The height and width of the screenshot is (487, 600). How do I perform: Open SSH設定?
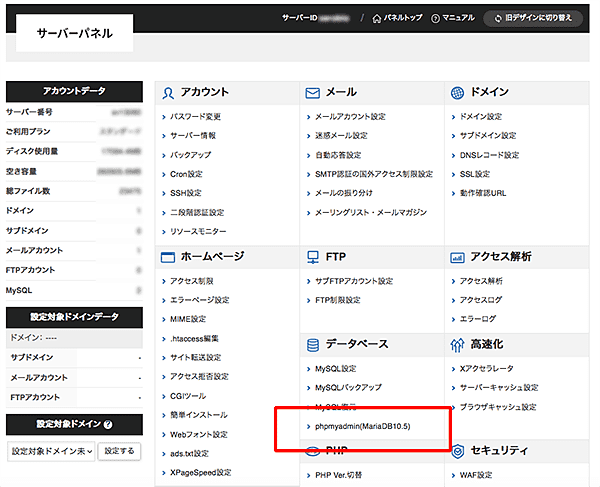tap(186, 193)
